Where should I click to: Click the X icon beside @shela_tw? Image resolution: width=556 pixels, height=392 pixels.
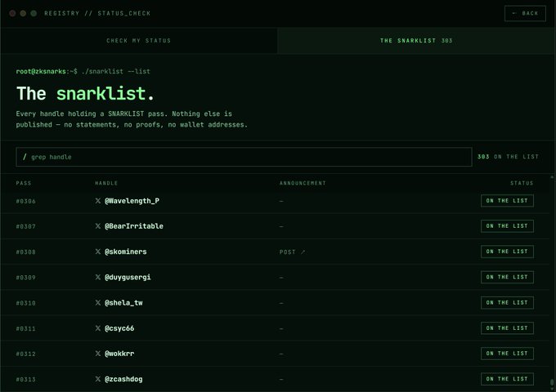[x=98, y=302]
